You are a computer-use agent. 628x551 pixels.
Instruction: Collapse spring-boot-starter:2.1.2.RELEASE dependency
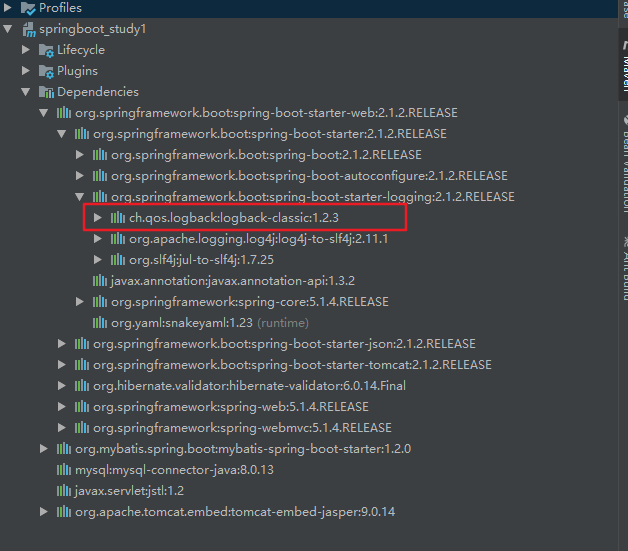(x=62, y=134)
